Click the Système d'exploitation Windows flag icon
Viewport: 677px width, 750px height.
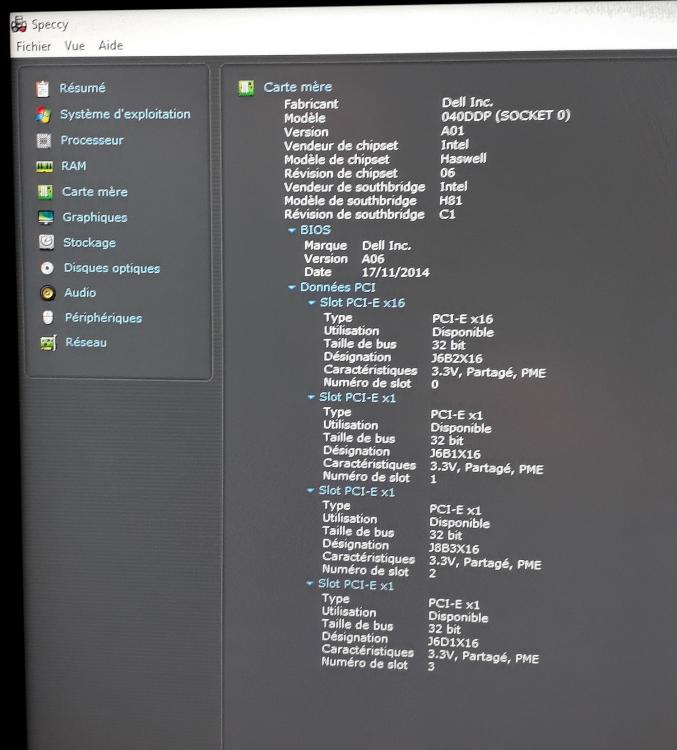tap(43, 115)
